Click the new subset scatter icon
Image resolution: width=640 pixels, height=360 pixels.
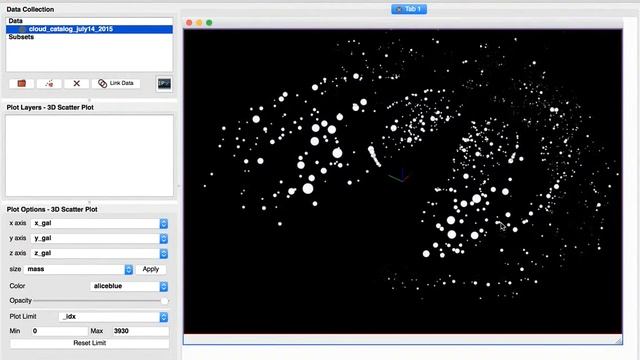tap(49, 84)
